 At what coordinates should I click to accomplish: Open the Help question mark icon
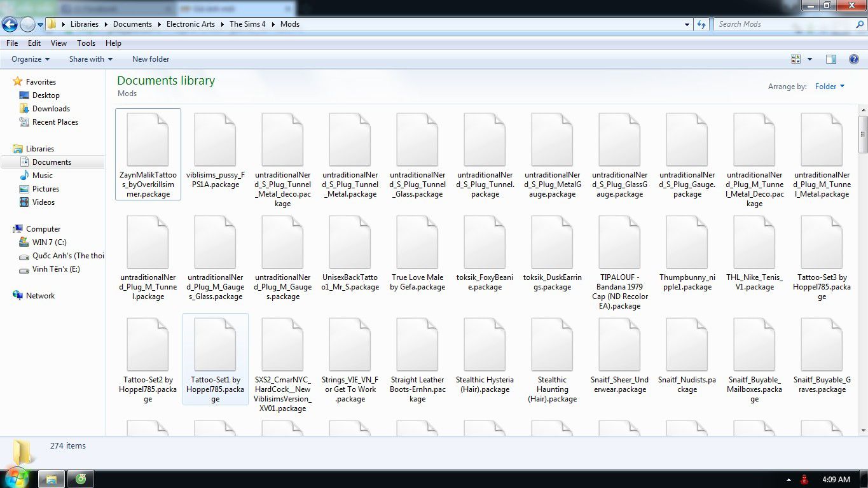[x=853, y=59]
